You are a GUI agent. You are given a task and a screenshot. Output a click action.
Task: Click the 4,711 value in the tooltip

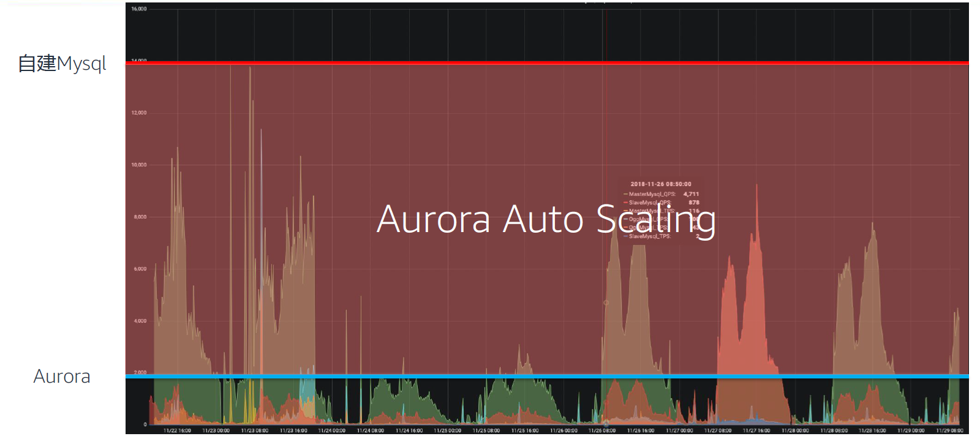pyautogui.click(x=691, y=194)
